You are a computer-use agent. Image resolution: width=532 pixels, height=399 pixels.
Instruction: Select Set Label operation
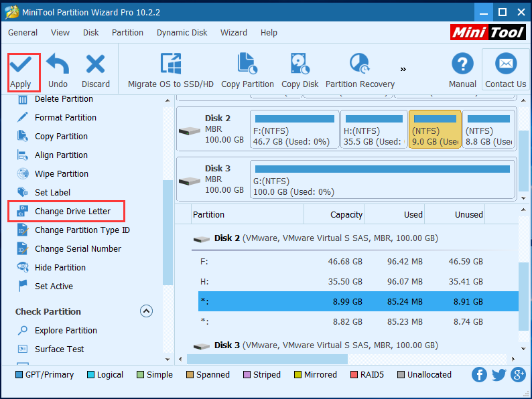pos(52,192)
